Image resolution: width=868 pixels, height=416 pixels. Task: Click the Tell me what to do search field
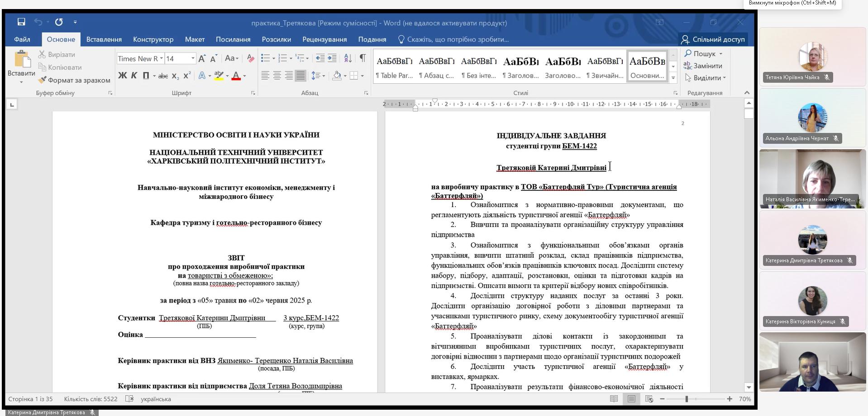[453, 39]
